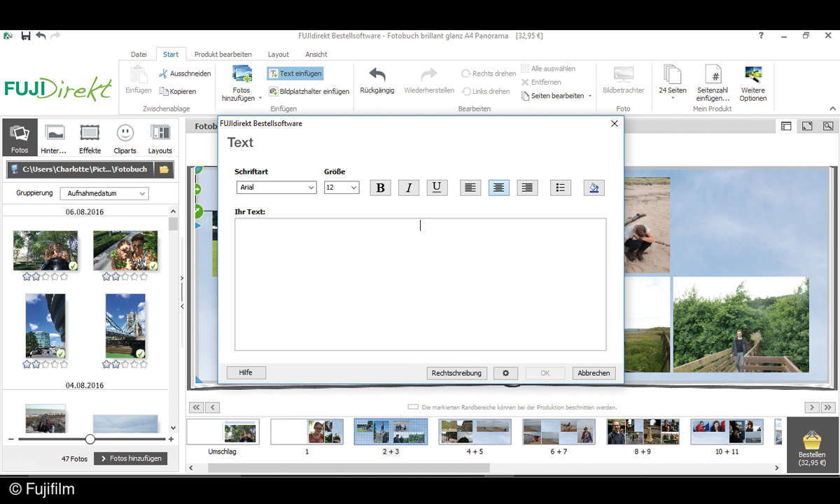The height and width of the screenshot is (504, 840).
Task: Expand Seiten bearbeiten dropdown
Action: click(589, 96)
